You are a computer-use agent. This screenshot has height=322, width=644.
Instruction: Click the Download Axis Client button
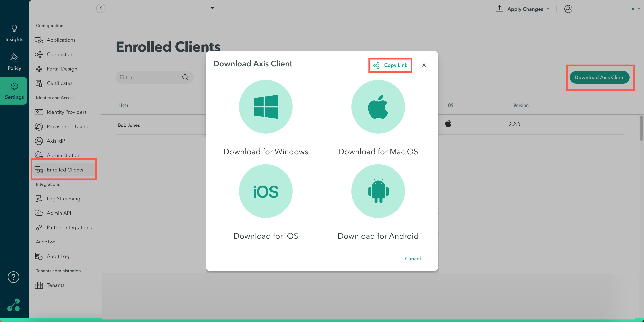click(599, 78)
